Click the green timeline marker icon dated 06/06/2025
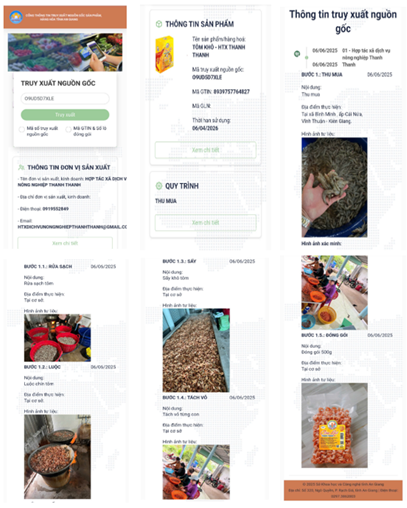Viewport: 407px width, 508px height. pyautogui.click(x=297, y=54)
